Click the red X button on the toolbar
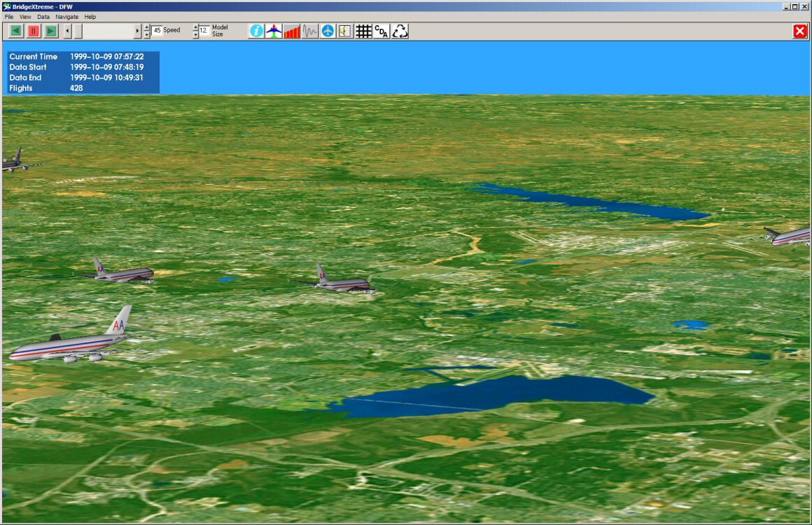The height and width of the screenshot is (525, 812). 800,31
